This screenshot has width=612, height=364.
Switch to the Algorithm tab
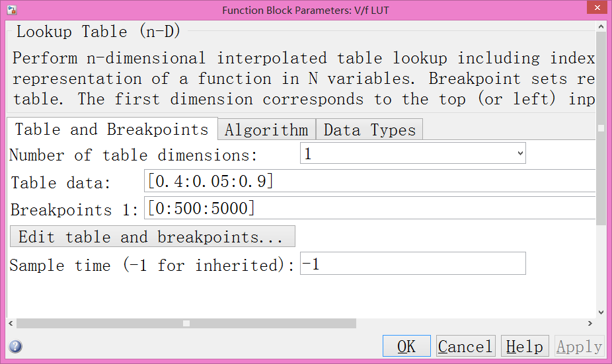[x=266, y=129]
